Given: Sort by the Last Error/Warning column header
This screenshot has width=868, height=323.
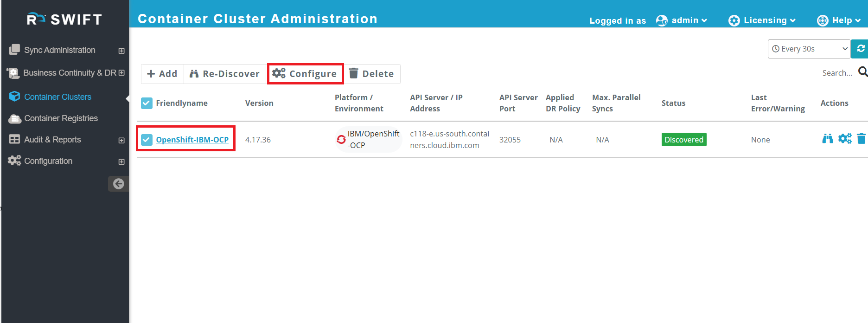Looking at the screenshot, I should (x=778, y=103).
